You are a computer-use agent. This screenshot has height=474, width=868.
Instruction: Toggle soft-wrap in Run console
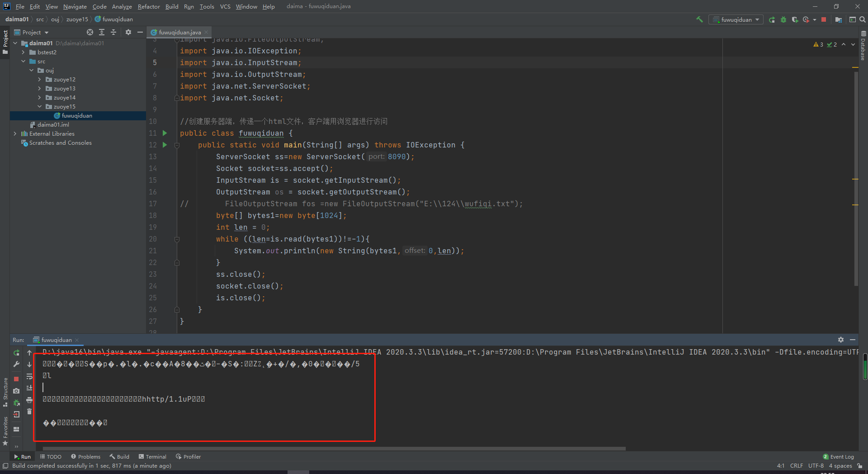point(29,376)
